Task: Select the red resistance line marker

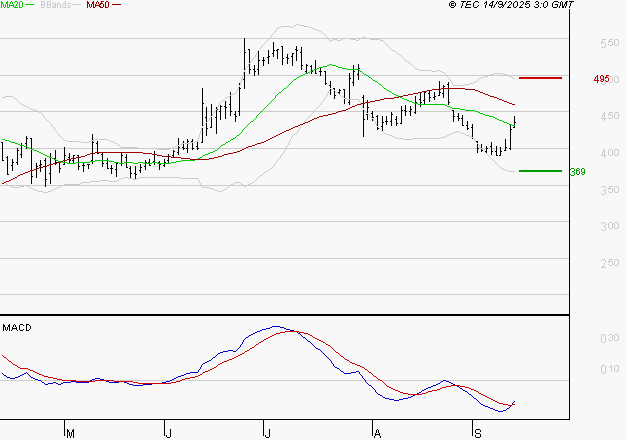Action: [x=540, y=78]
